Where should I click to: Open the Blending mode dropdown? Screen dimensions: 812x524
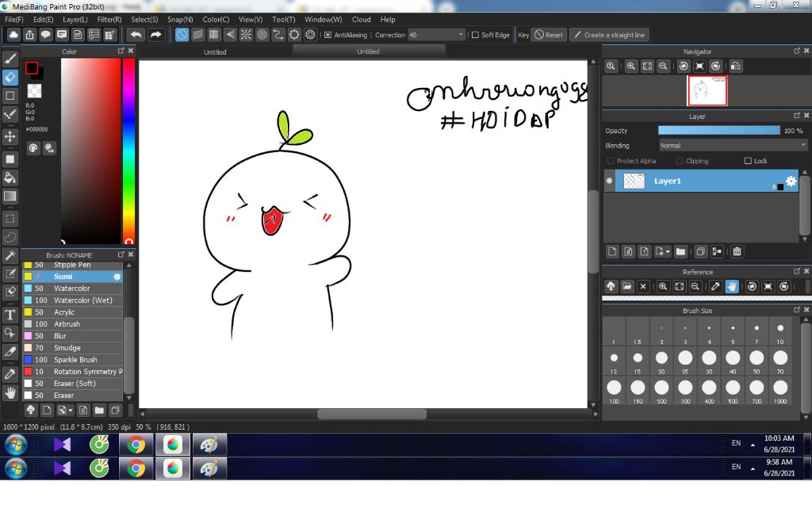pos(733,146)
